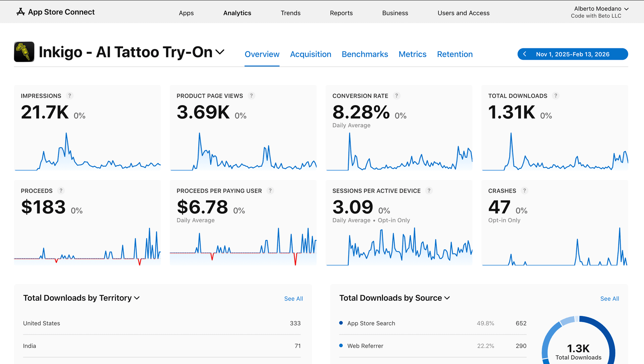This screenshot has height=364, width=644.
Task: Click See All for territory downloads
Action: [x=293, y=299]
